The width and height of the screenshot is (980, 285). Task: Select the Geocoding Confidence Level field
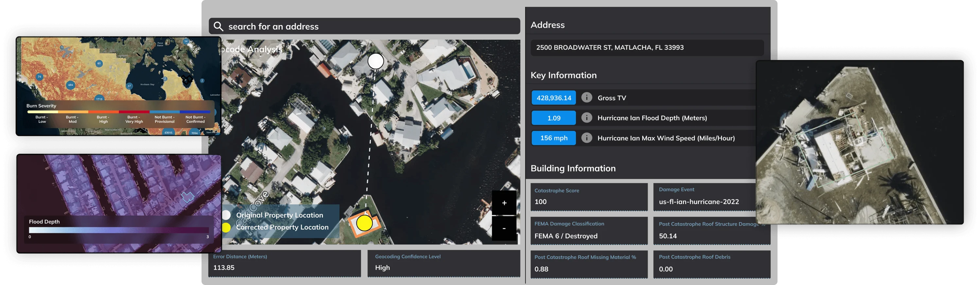[443, 263]
